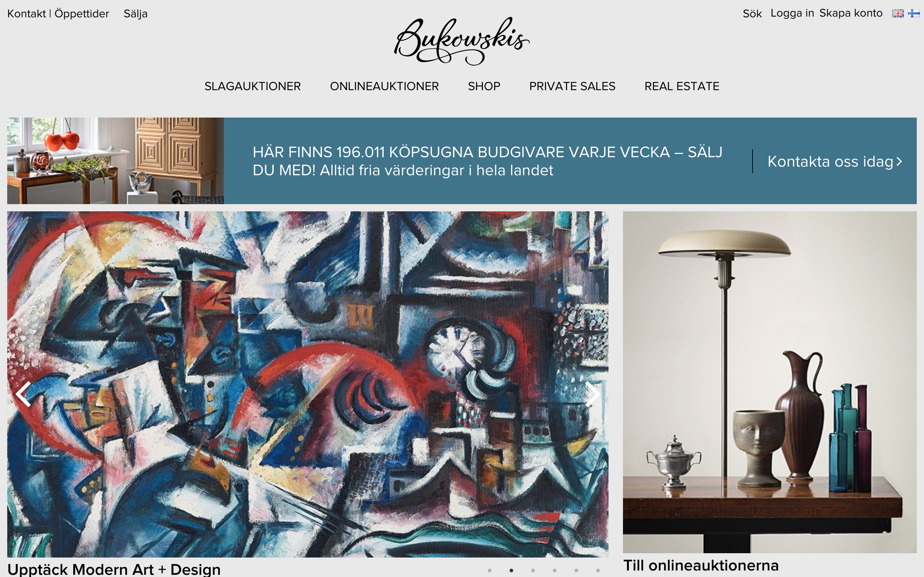
Task: Advance carousel with right arrow
Action: point(592,394)
